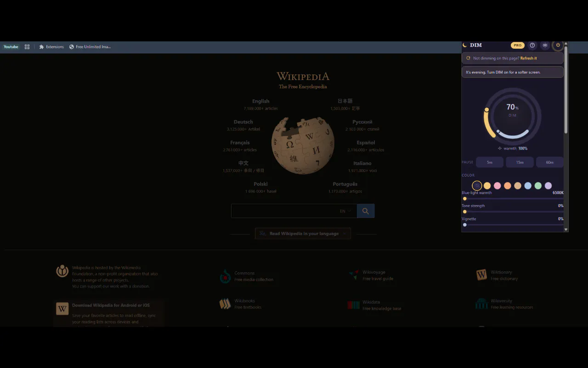This screenshot has height=368, width=588.
Task: Open Русский Wikipedia link
Action: click(x=362, y=122)
